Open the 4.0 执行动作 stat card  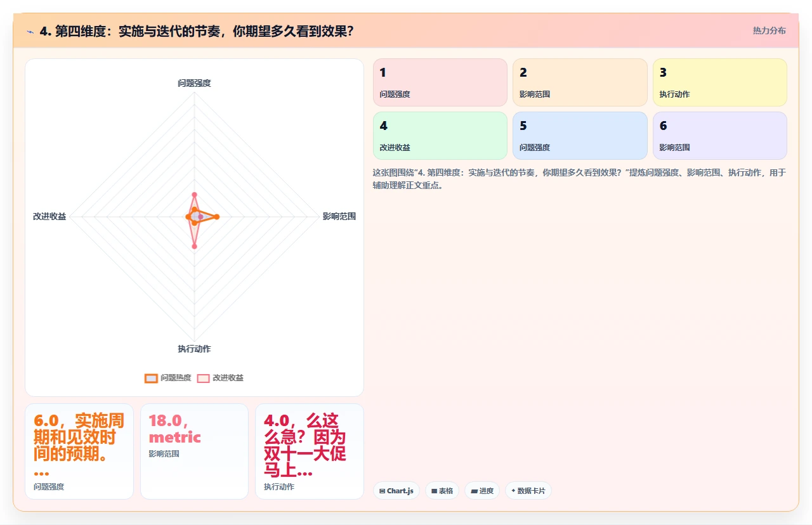(310, 451)
